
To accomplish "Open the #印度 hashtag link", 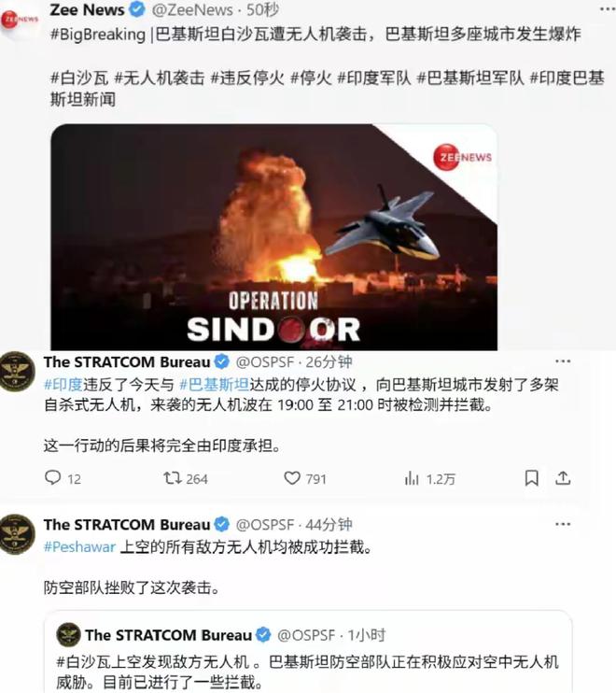I will (x=63, y=385).
